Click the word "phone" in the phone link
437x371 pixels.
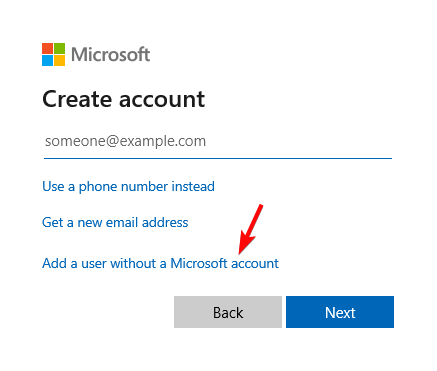click(x=98, y=187)
